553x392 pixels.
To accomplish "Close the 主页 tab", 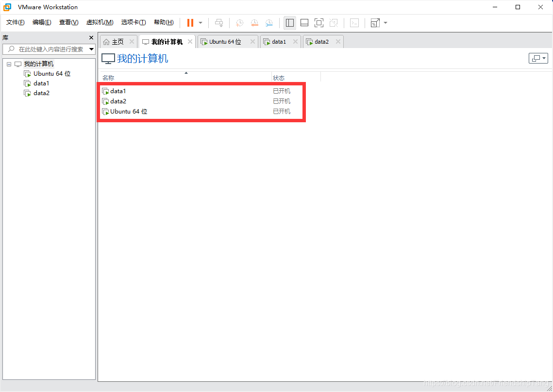I will pyautogui.click(x=132, y=42).
